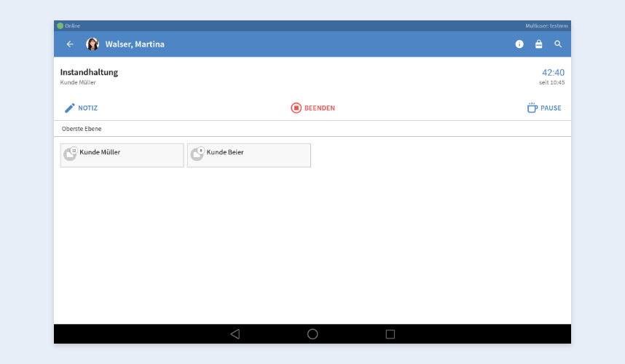This screenshot has height=364, width=625.
Task: Start a break with the PAUSE button
Action: tap(544, 108)
